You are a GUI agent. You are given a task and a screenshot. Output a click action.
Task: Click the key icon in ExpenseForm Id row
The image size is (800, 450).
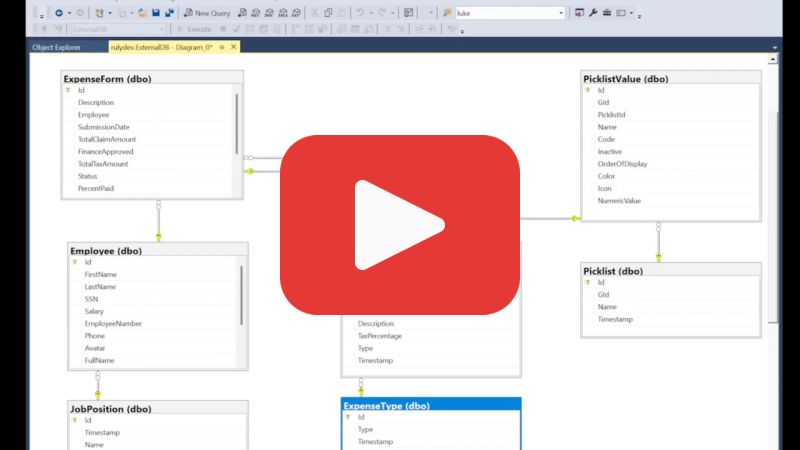coord(68,90)
